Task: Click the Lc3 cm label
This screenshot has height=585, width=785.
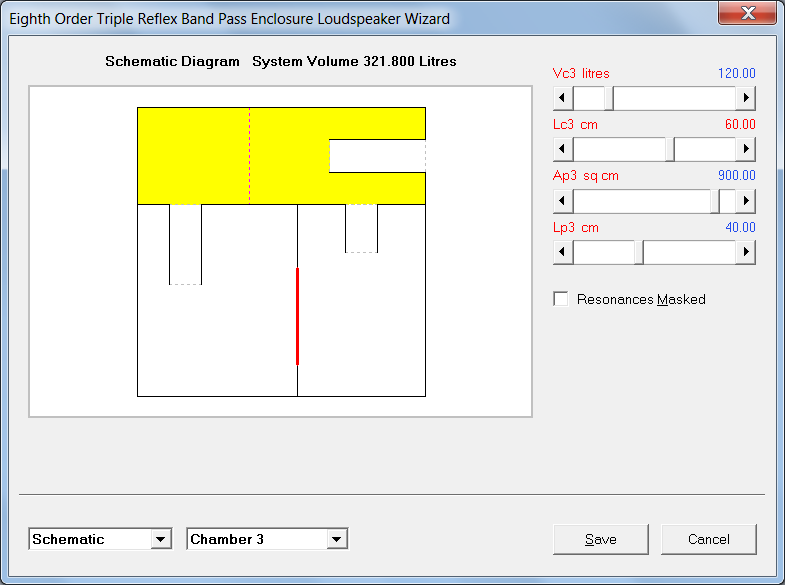Action: coord(575,124)
